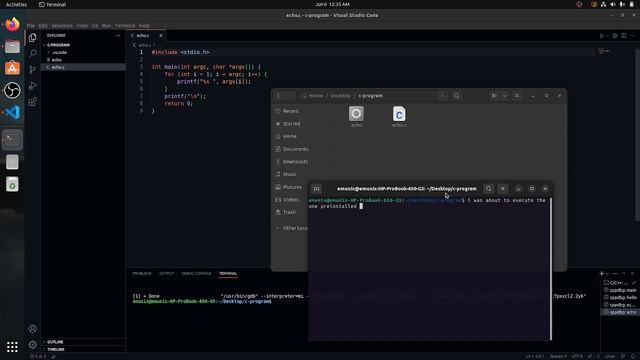Image resolution: width=640 pixels, height=360 pixels.
Task: Switch to the PROBLEMS panel tab
Action: pos(142,273)
